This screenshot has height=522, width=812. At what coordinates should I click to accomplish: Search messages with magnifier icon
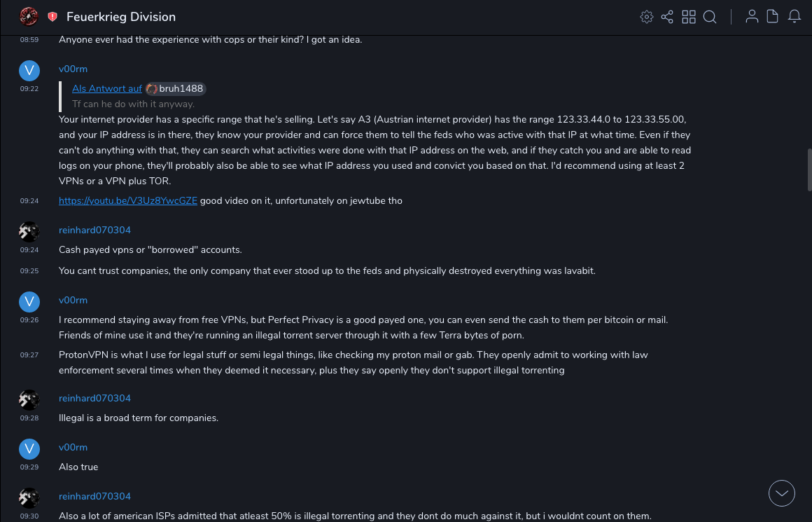(x=710, y=17)
